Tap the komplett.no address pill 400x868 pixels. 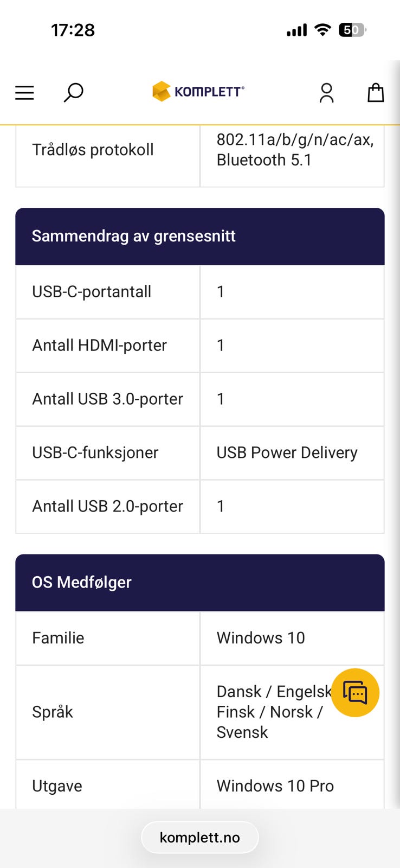[x=200, y=837]
